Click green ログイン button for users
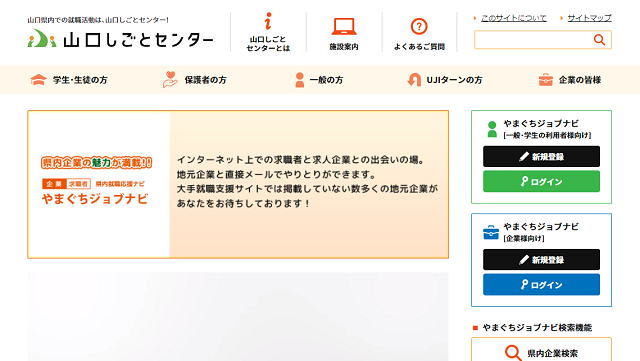The height and width of the screenshot is (361, 640). click(541, 181)
